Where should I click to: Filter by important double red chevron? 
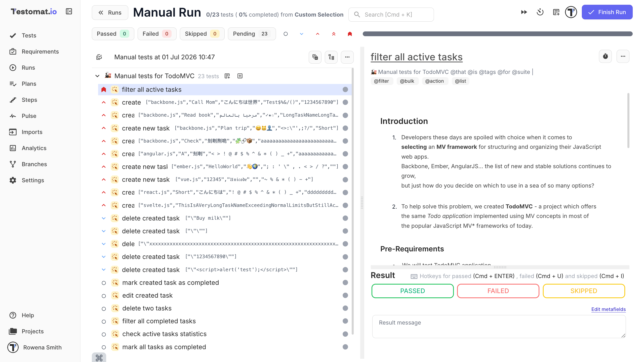334,34
